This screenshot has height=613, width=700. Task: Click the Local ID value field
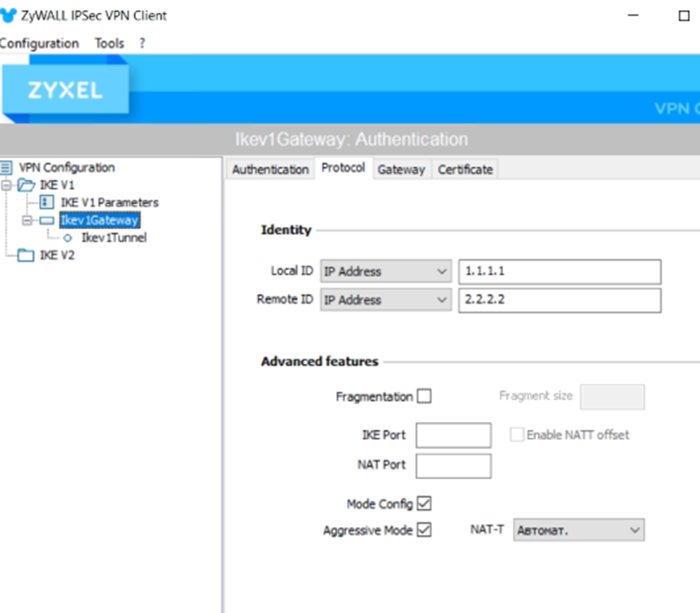click(560, 272)
